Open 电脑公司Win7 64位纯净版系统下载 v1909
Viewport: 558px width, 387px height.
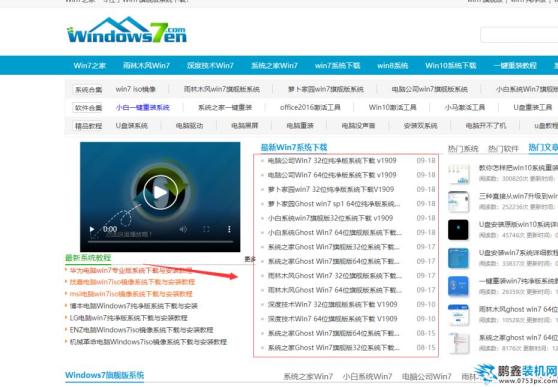(332, 175)
